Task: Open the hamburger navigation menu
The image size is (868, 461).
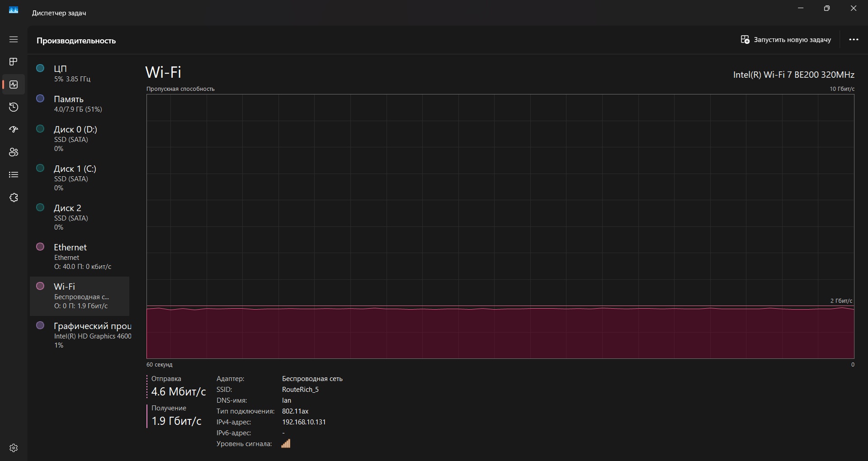Action: [14, 39]
